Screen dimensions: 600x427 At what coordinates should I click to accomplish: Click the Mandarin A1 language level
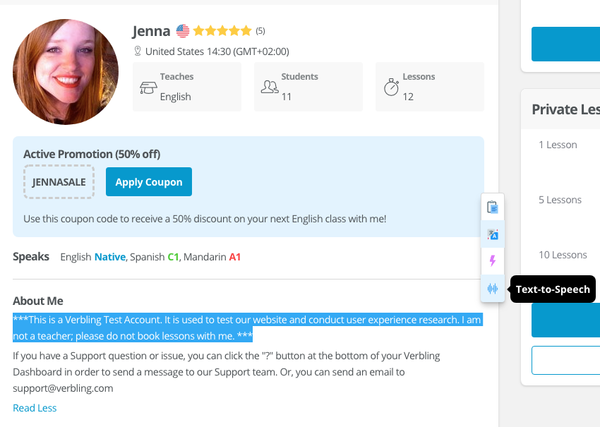212,257
